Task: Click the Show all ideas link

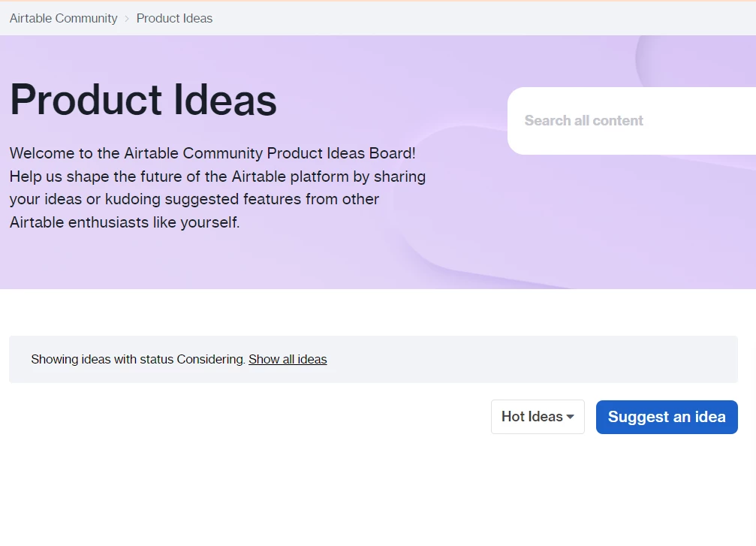Action: coord(288,359)
